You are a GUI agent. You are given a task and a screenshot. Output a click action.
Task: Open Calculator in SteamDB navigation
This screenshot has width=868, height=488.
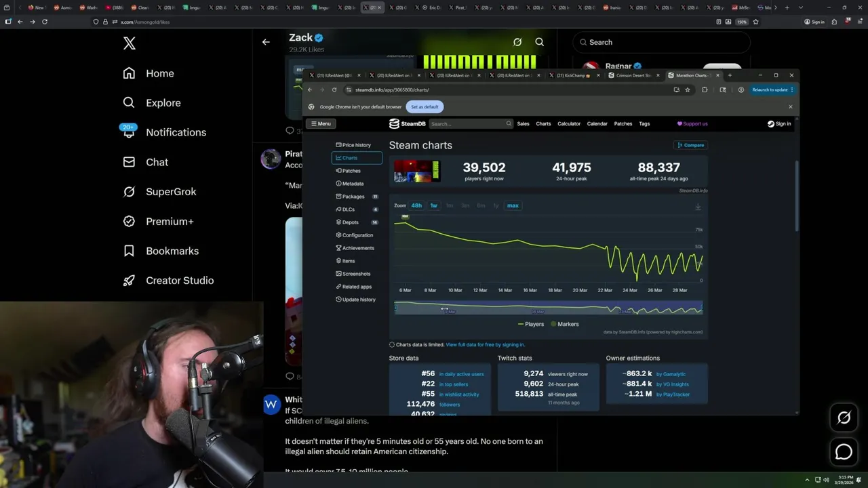pos(569,124)
